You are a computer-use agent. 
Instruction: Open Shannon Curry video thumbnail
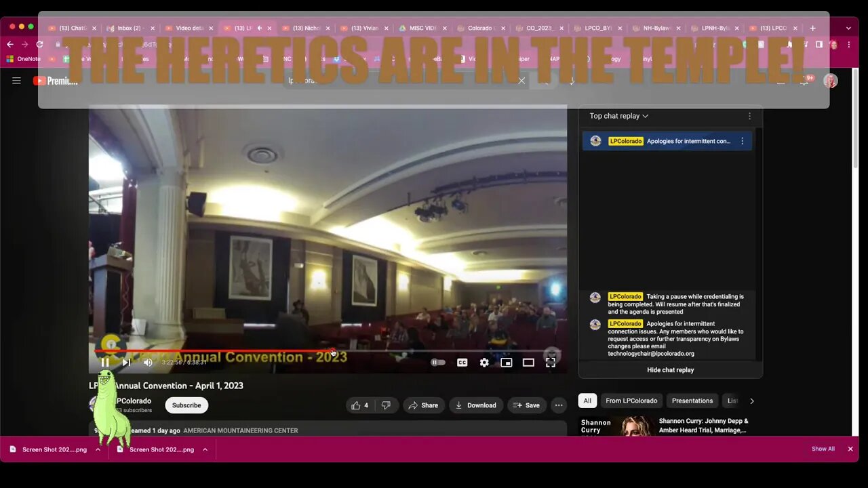coord(616,426)
